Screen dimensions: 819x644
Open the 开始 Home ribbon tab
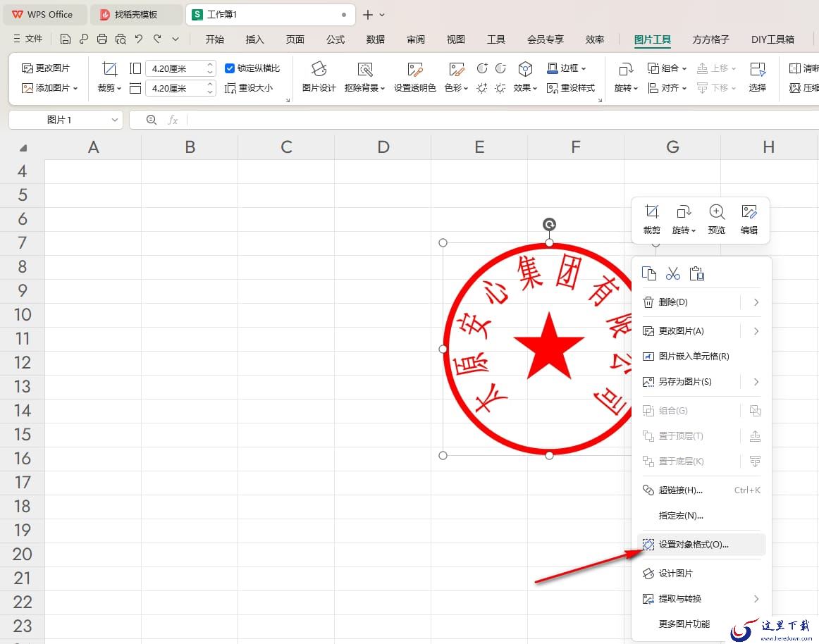tap(214, 39)
